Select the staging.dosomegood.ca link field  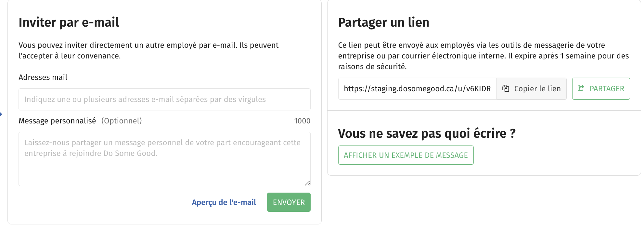pyautogui.click(x=417, y=89)
